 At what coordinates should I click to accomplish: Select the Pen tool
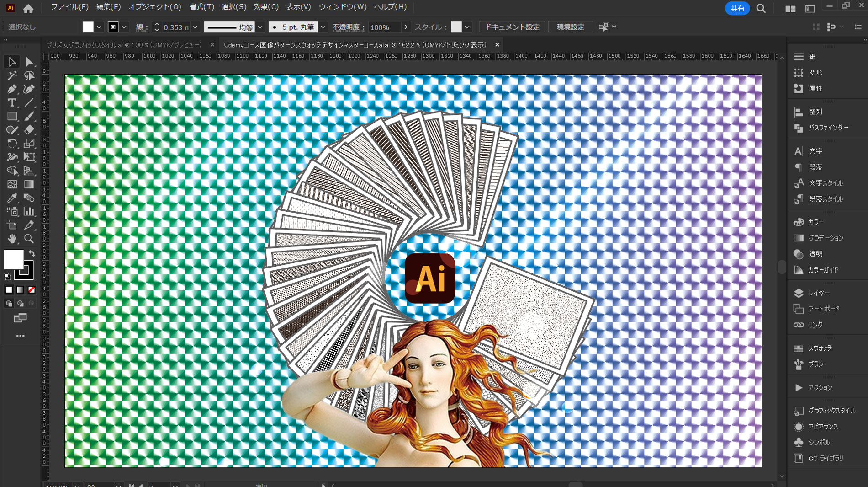click(x=12, y=89)
